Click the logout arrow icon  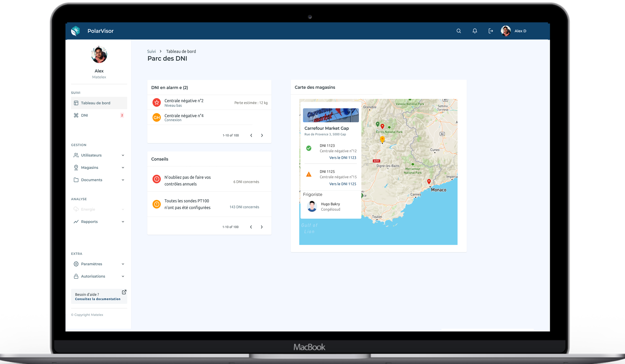(x=491, y=31)
